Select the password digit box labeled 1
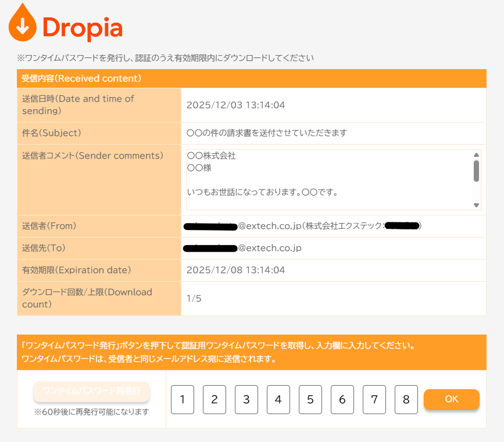The image size is (504, 442). point(183,400)
